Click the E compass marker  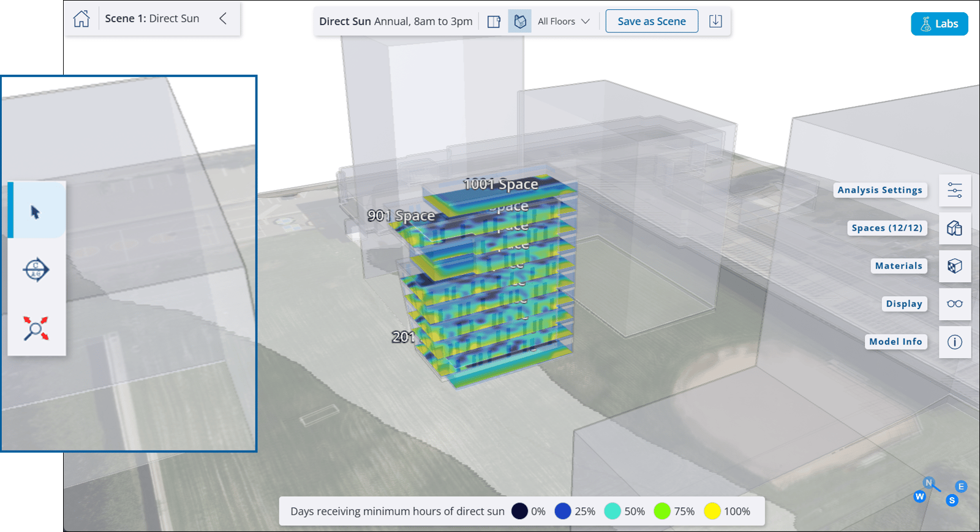click(x=961, y=487)
